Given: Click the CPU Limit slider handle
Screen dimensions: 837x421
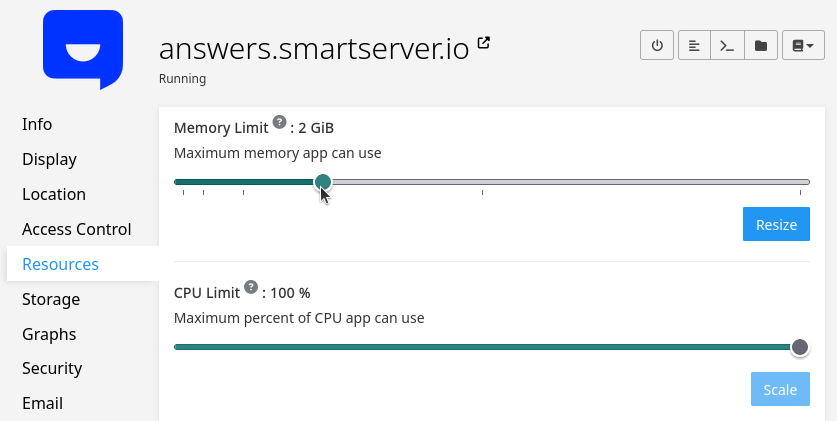Looking at the screenshot, I should [x=799, y=347].
